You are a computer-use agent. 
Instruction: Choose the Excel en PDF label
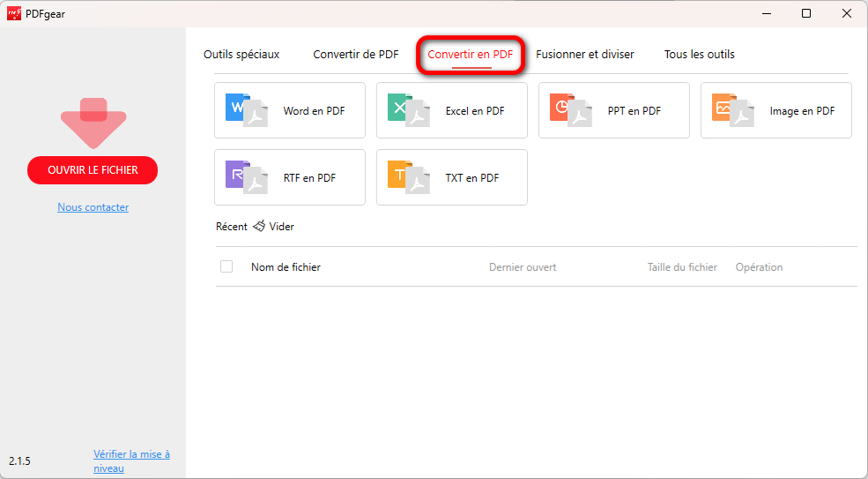point(475,111)
